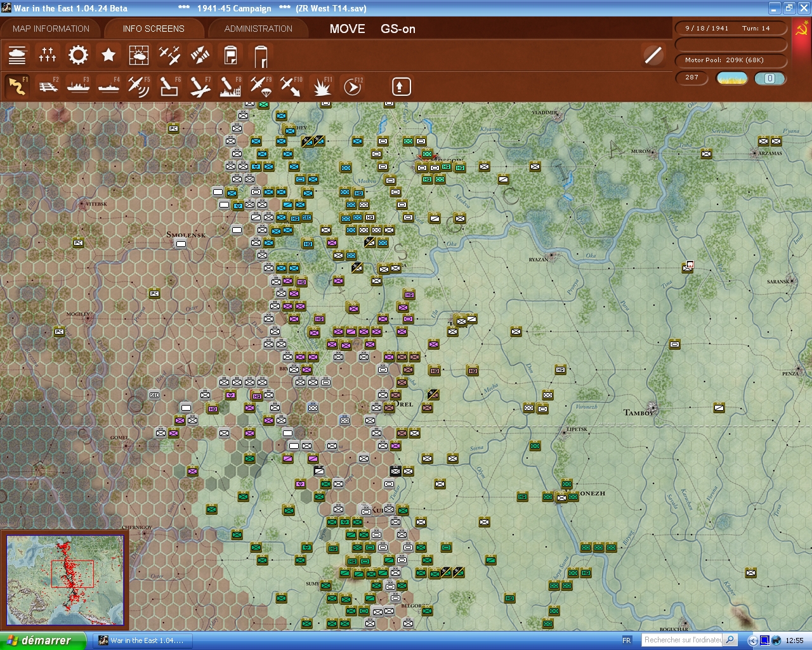
Task: Click the upward arrow box icon
Action: coord(401,86)
